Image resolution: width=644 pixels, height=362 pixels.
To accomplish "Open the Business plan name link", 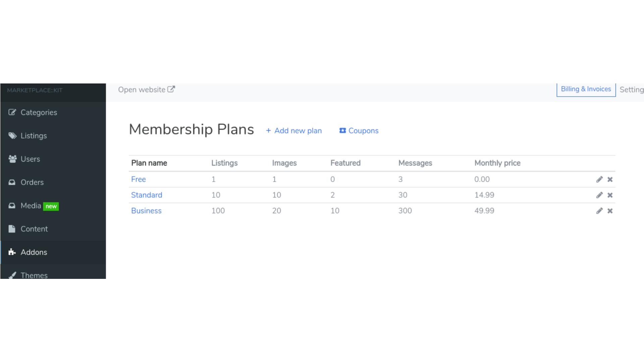I will [x=146, y=211].
